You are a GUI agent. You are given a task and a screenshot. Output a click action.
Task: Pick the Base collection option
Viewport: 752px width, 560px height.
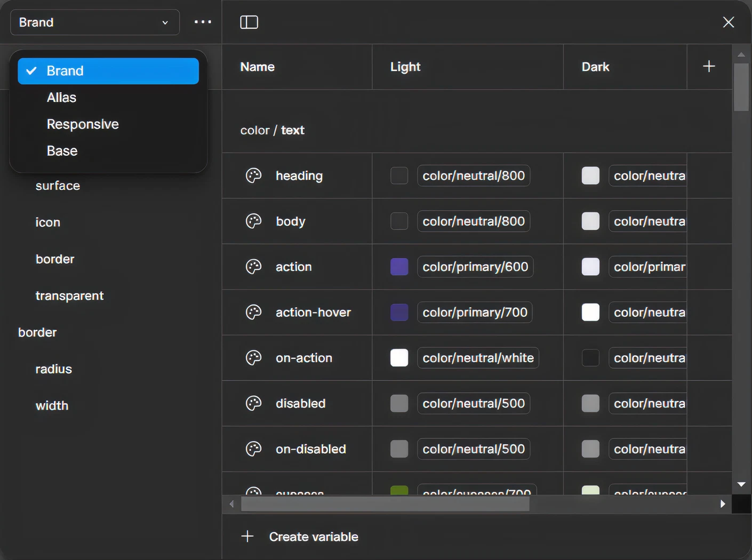62,151
